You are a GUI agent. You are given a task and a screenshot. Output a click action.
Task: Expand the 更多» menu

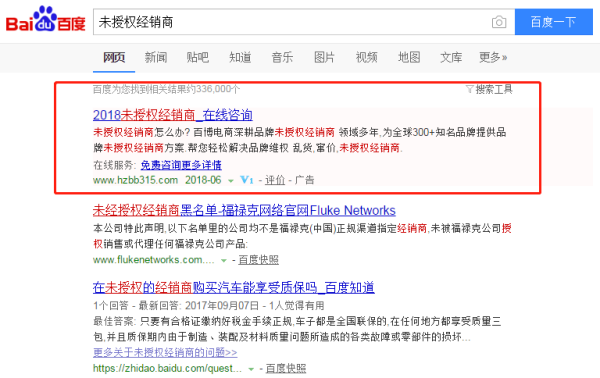click(x=493, y=57)
